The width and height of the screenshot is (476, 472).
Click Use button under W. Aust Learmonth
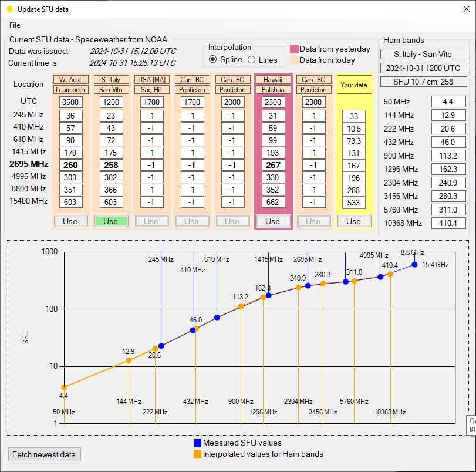70,221
